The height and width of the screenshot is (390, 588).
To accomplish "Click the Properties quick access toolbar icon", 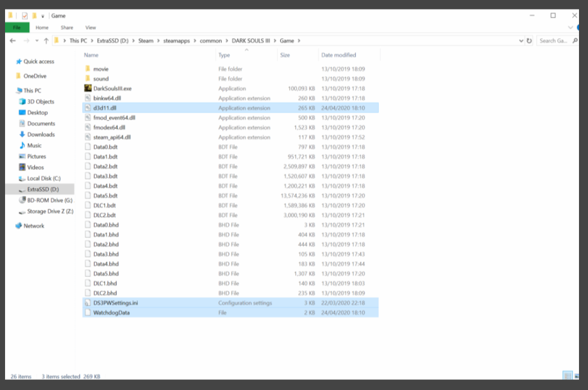I will [24, 16].
